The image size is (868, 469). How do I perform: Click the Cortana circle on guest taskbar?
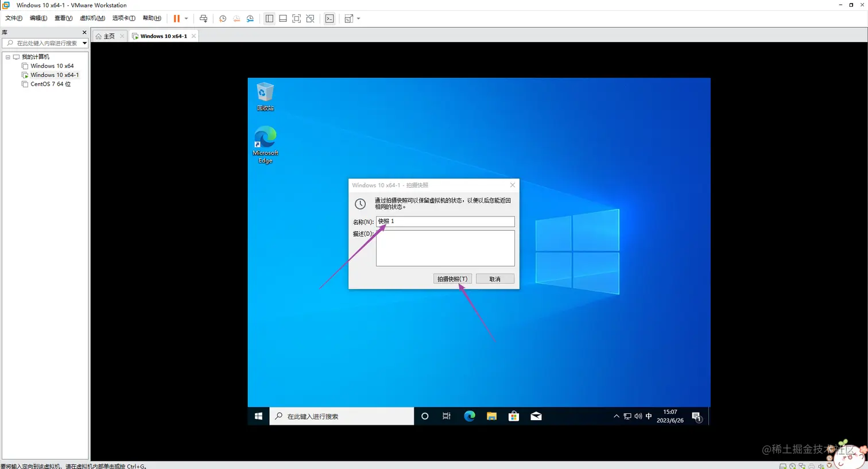point(425,416)
